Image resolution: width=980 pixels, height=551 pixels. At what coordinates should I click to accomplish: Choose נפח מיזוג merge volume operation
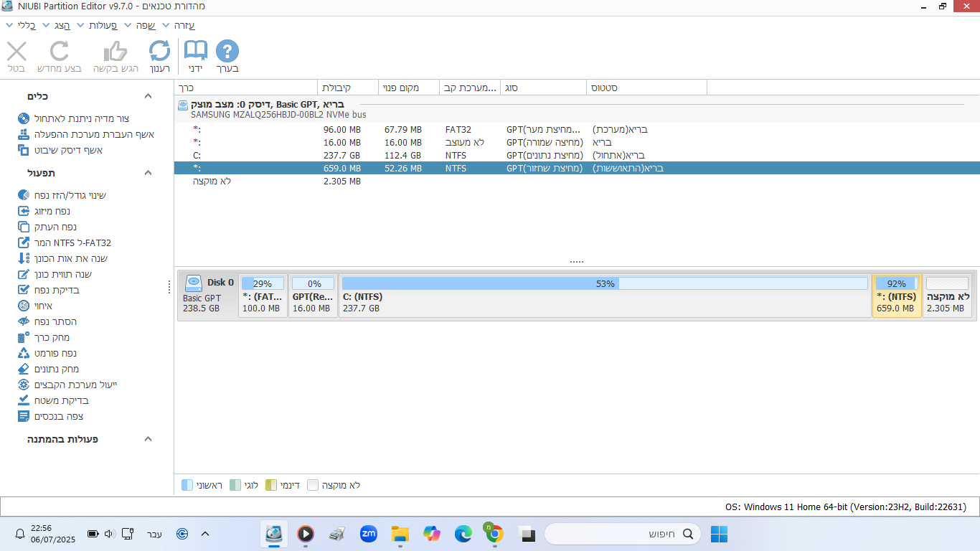(x=44, y=211)
